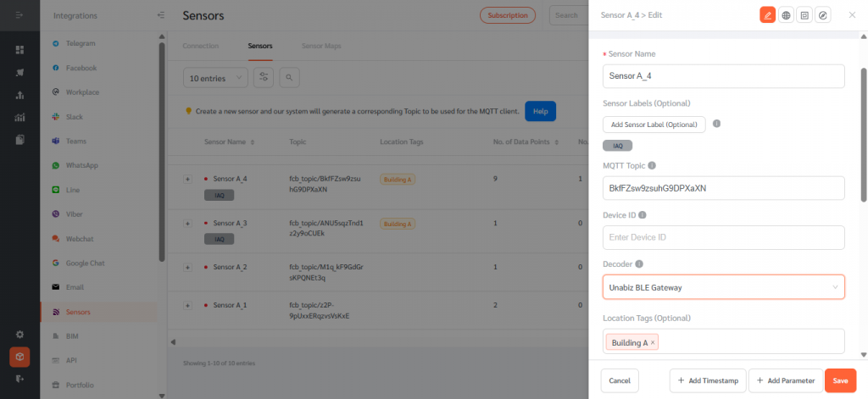
Task: Select WhatsApp in the Integrations list
Action: point(82,166)
